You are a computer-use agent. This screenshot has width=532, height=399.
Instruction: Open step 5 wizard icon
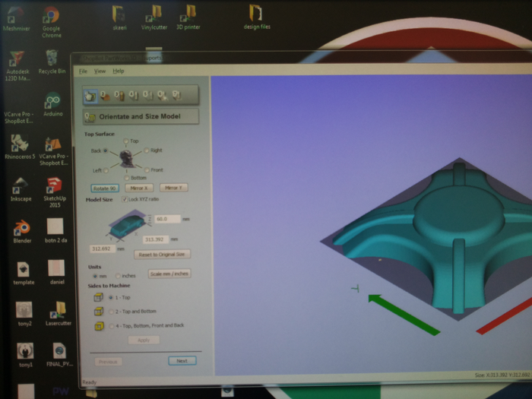point(147,96)
